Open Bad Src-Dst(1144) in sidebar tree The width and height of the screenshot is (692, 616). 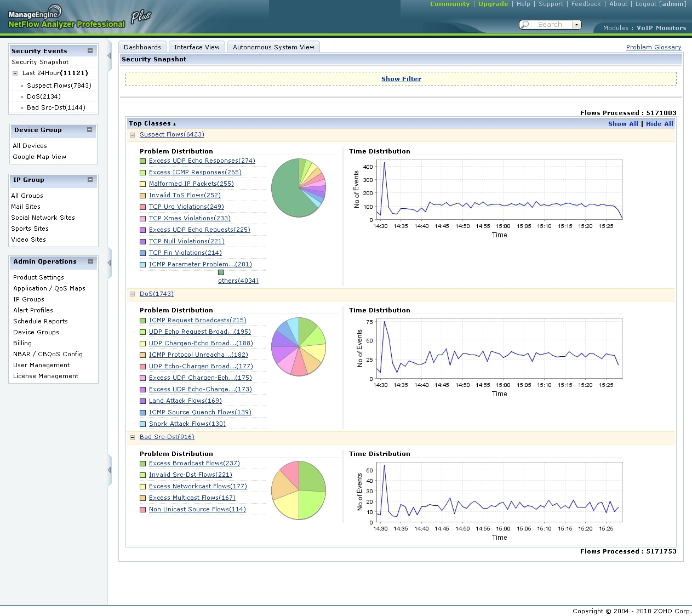56,107
